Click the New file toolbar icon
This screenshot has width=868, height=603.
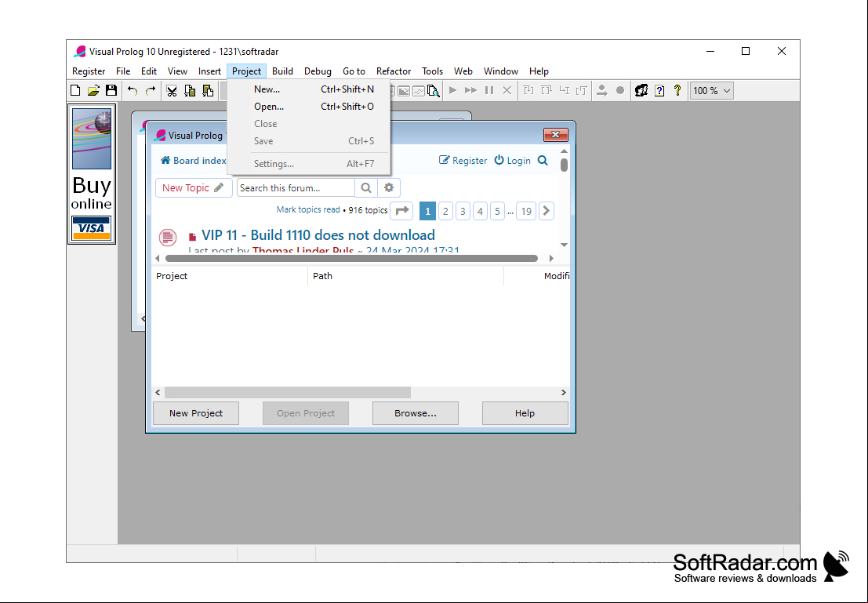[76, 90]
